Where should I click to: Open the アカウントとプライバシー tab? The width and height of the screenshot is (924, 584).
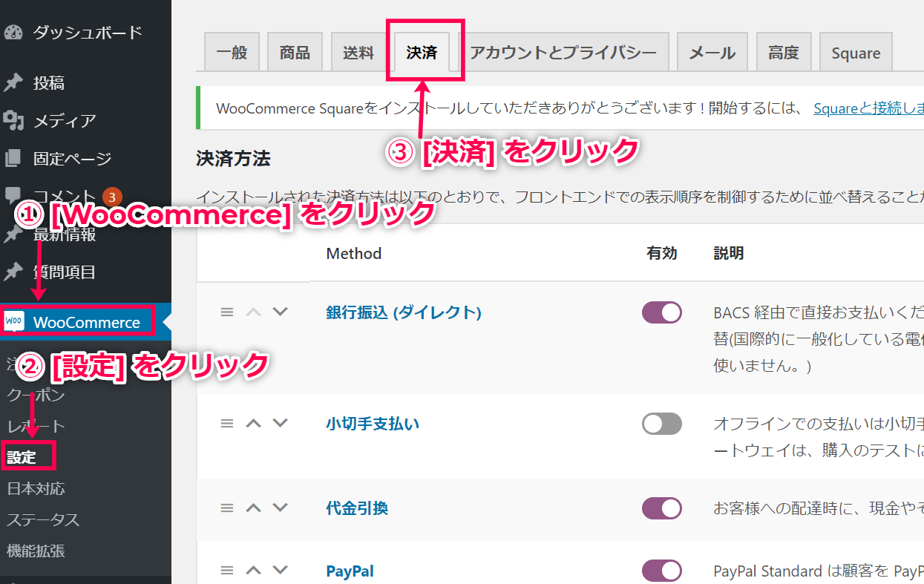[x=563, y=53]
